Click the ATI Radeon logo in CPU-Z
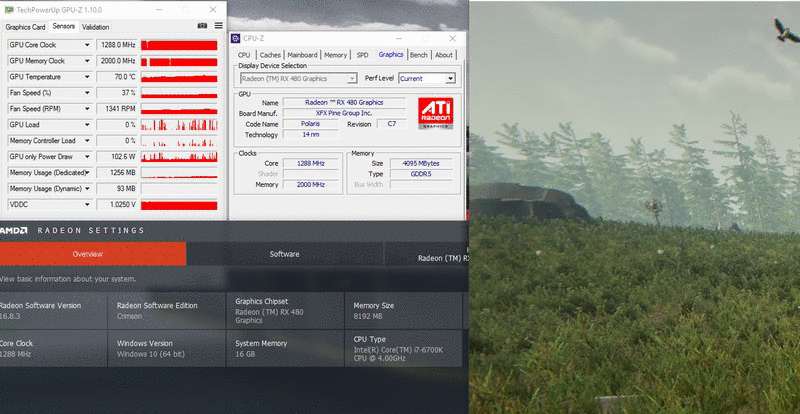800x414 pixels. click(435, 113)
